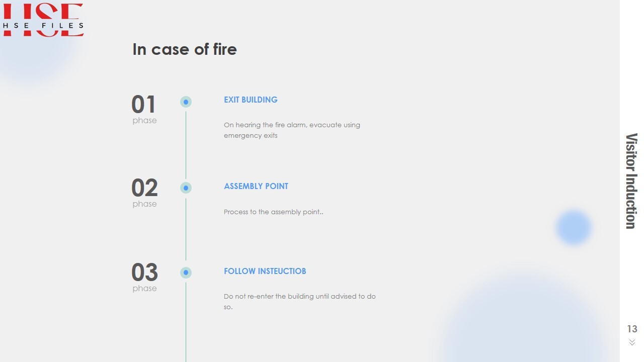Click the large 03 phase number
Viewport: 644px width, 362px height.
[x=144, y=273]
